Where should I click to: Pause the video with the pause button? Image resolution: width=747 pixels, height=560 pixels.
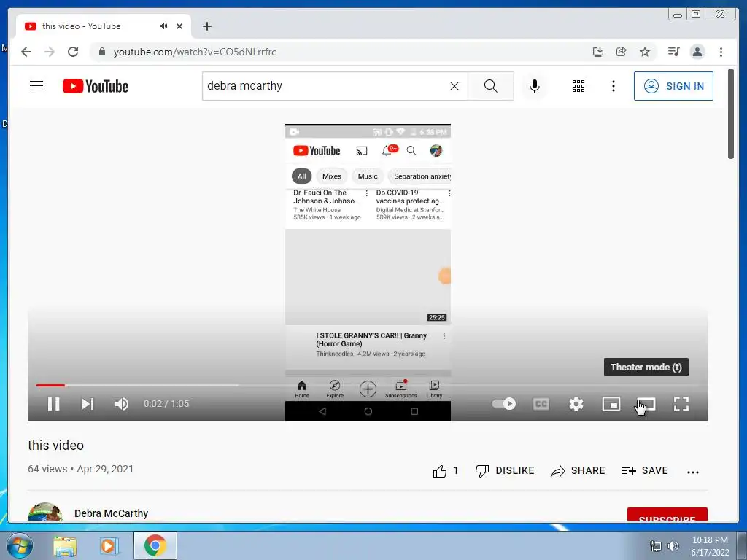54,404
